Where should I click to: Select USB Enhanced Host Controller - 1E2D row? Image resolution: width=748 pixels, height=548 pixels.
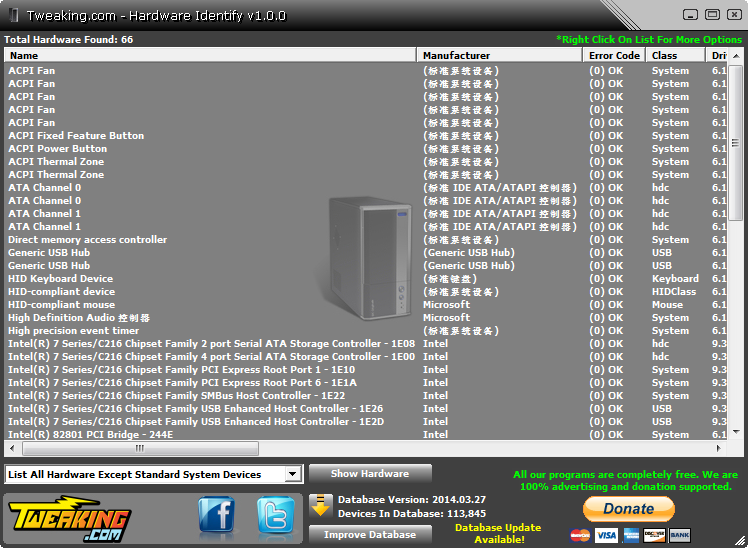coord(367,422)
